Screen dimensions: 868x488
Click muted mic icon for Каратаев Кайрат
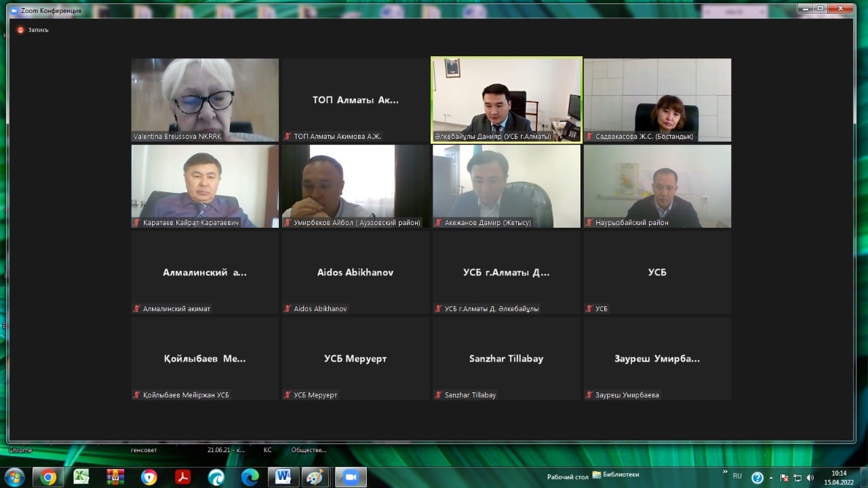tap(137, 222)
